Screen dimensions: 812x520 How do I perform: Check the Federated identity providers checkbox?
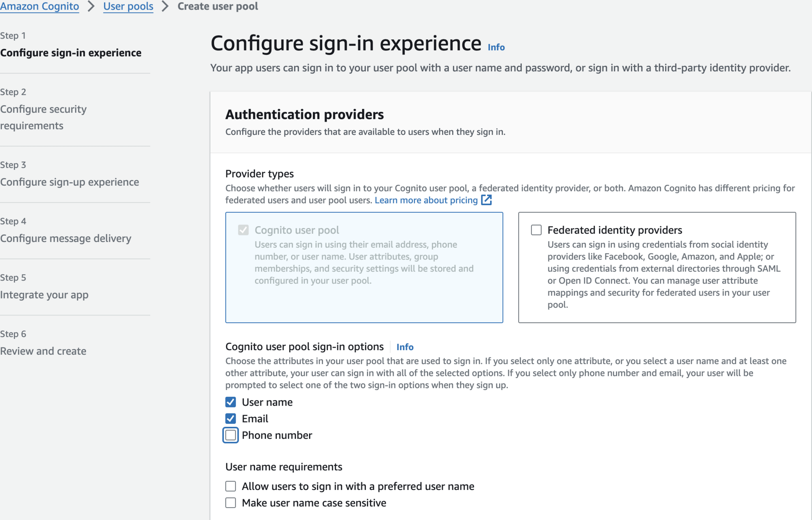[x=536, y=230]
